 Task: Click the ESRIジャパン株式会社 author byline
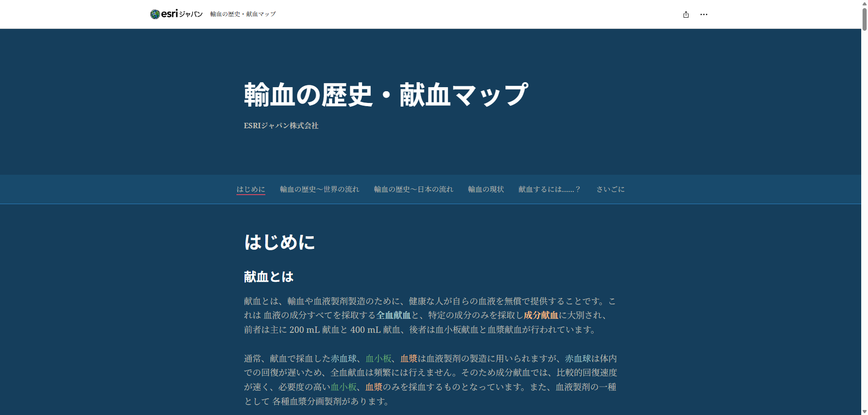pyautogui.click(x=281, y=126)
